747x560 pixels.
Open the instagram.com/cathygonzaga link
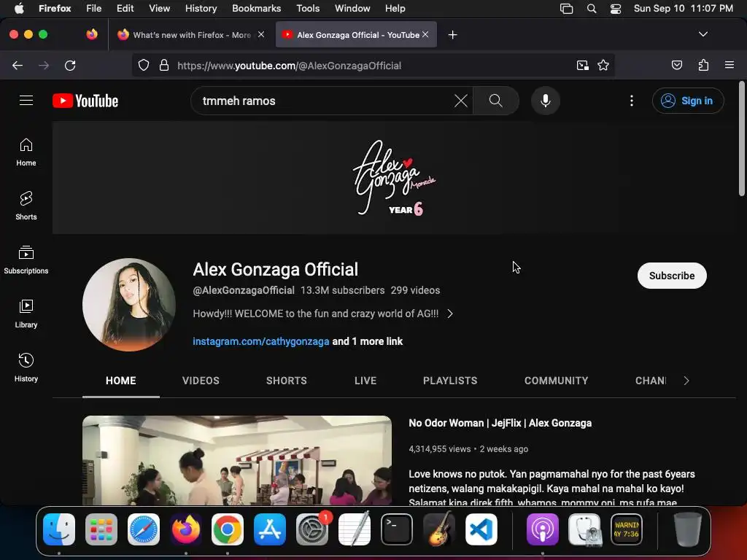(260, 341)
